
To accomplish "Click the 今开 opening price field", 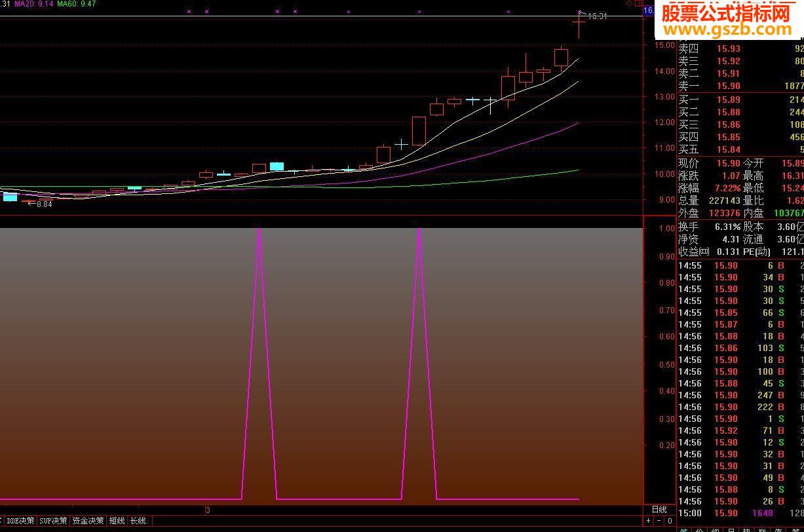I will [792, 163].
